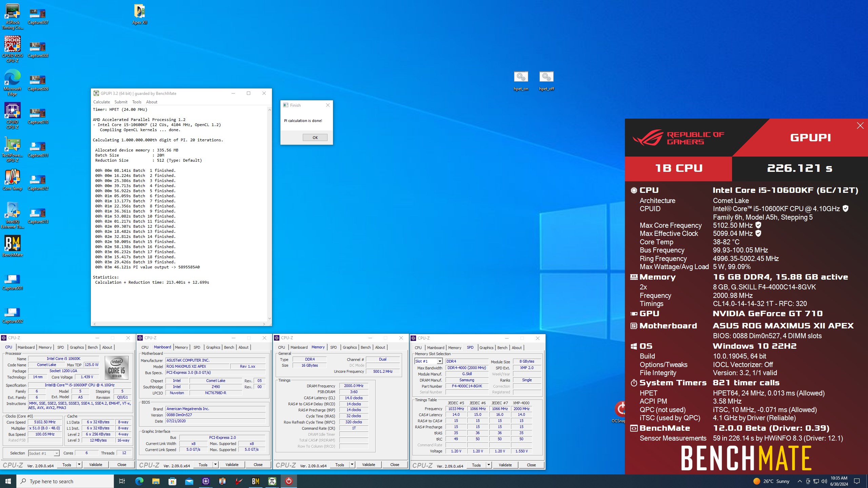Click Validate in SPD CPU-Z window
This screenshot has height=488, width=868.
[505, 465]
